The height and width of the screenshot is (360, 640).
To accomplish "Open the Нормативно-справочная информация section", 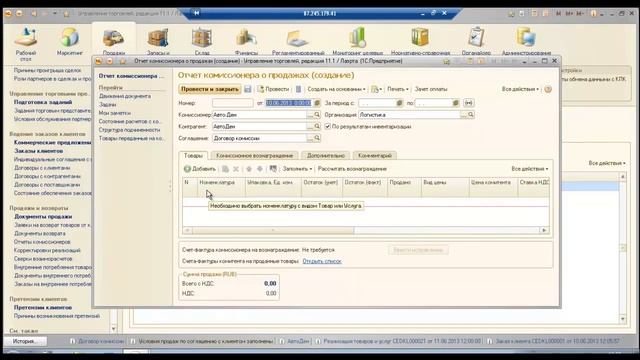I will tap(420, 42).
